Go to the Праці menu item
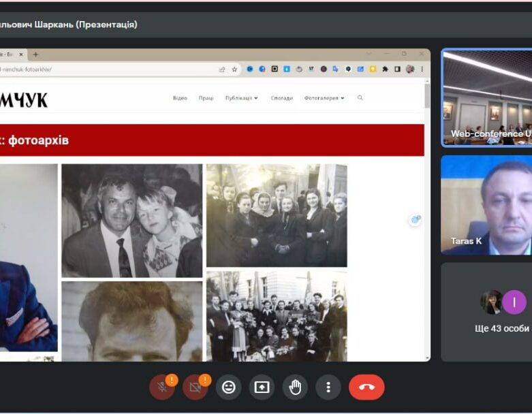The width and height of the screenshot is (532, 414). coord(206,98)
